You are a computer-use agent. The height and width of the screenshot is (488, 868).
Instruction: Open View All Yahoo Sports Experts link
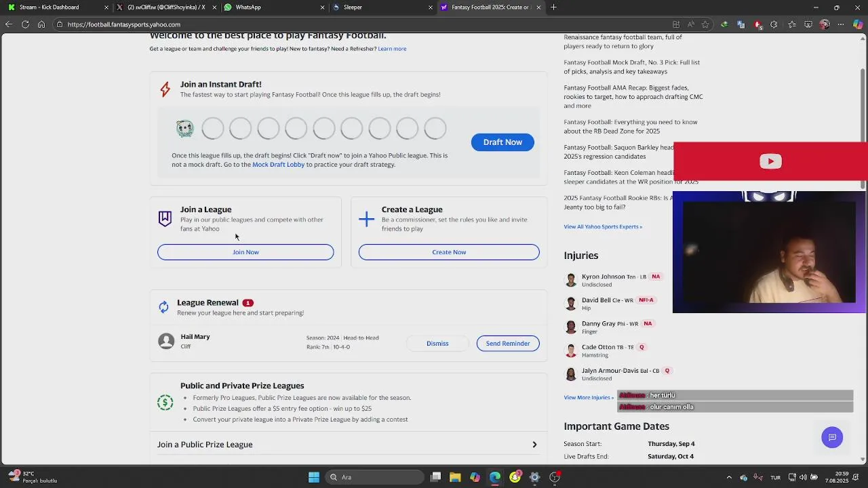tap(603, 226)
